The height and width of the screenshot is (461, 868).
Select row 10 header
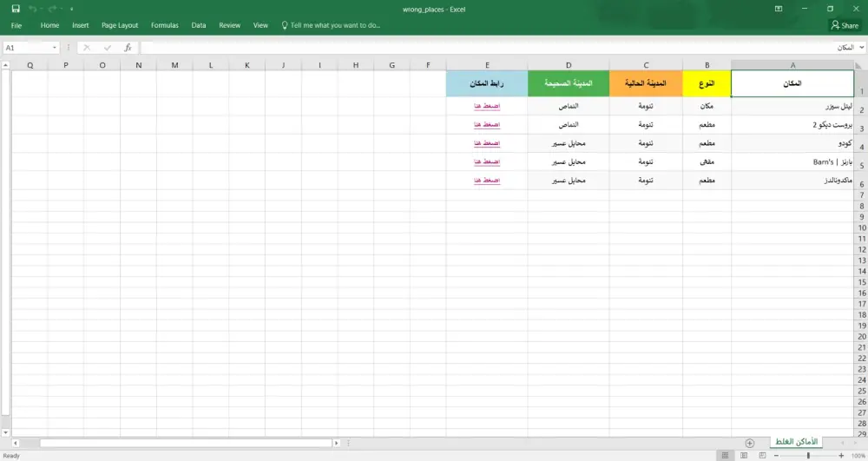861,228
